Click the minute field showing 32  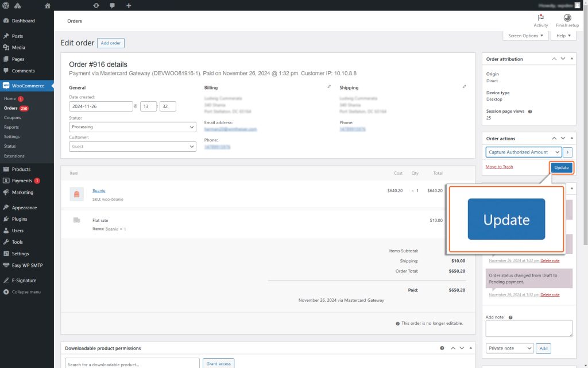click(168, 106)
